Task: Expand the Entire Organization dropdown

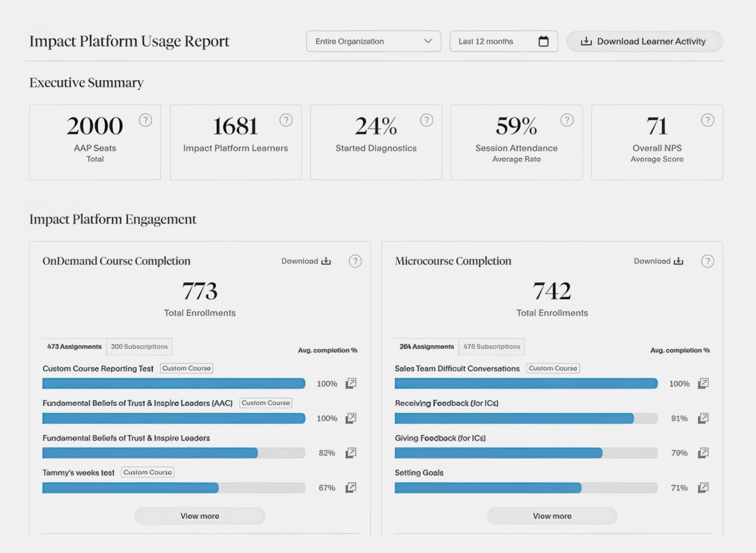Action: point(373,41)
